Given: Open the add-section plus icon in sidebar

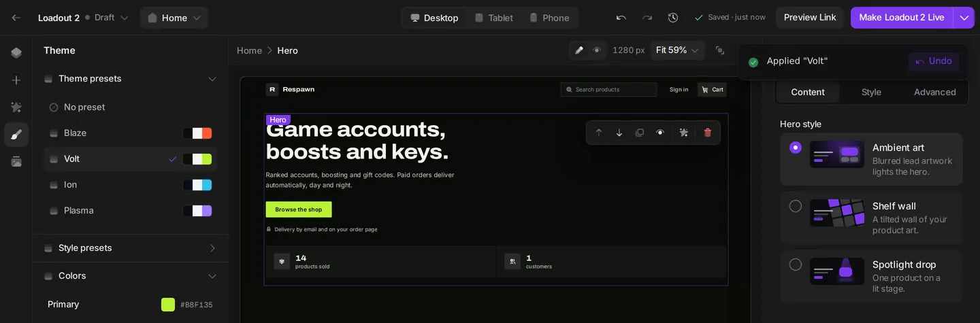Looking at the screenshot, I should click(x=16, y=80).
